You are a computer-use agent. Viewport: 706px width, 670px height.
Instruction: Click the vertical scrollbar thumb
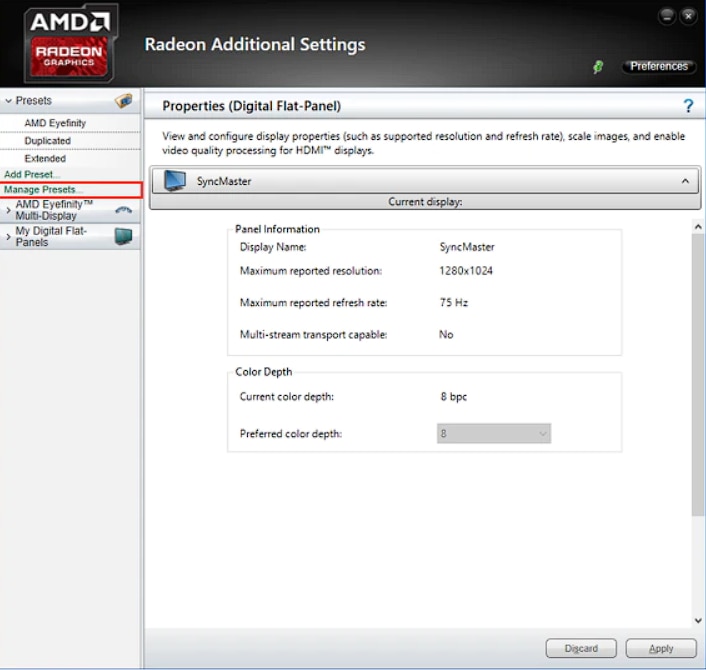[698, 374]
